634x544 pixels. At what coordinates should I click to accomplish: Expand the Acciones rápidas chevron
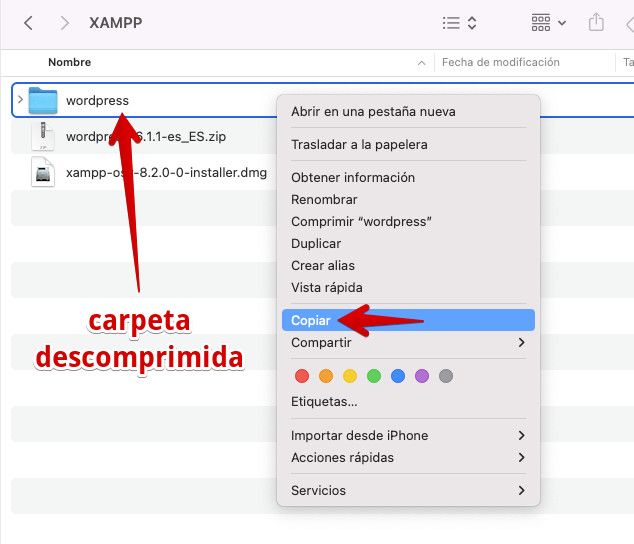click(522, 457)
